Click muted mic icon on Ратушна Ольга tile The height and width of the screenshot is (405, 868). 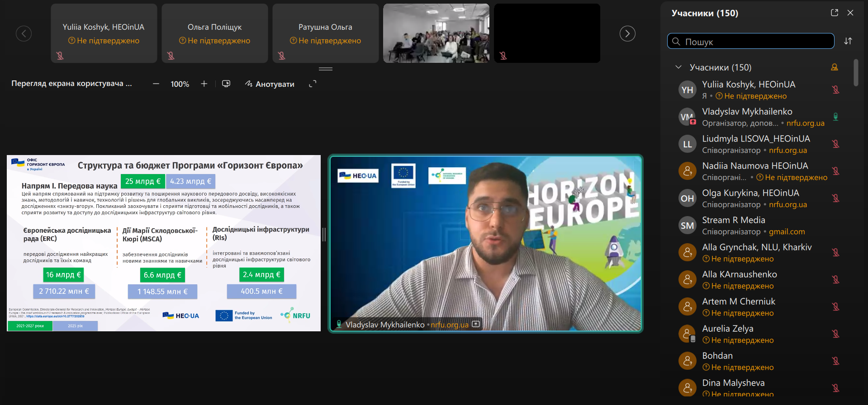coord(281,56)
